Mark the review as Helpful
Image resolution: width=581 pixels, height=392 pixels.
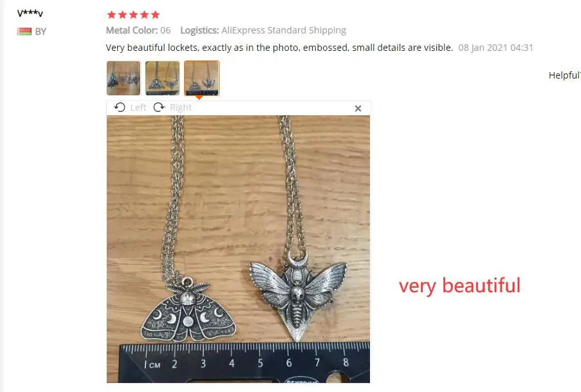564,75
